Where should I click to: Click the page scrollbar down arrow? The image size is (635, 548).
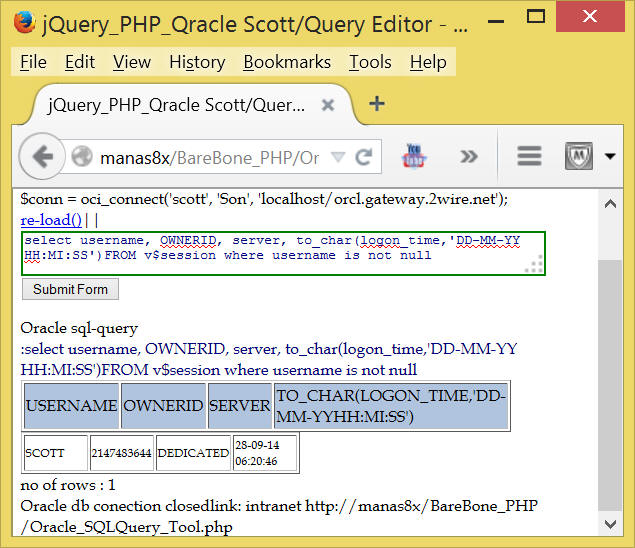pyautogui.click(x=610, y=524)
